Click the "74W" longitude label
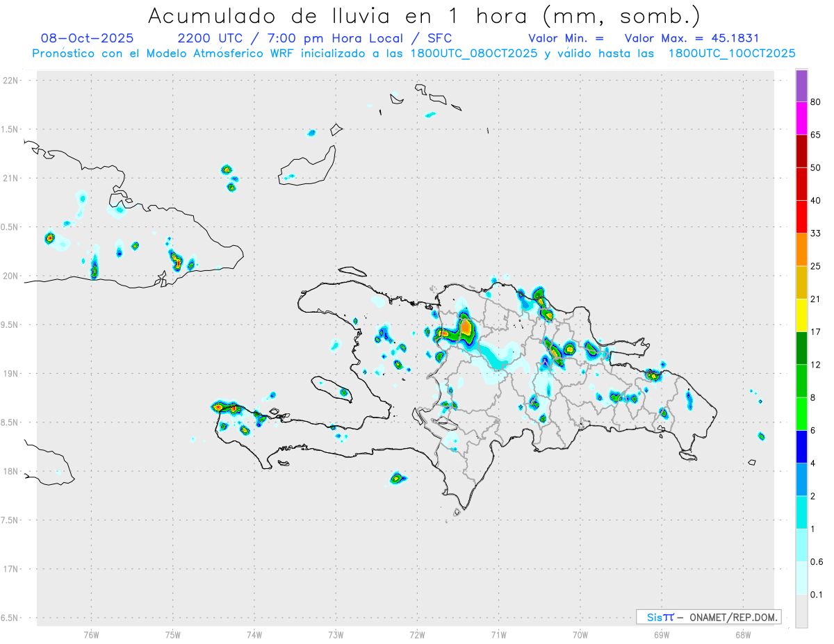 tap(254, 634)
